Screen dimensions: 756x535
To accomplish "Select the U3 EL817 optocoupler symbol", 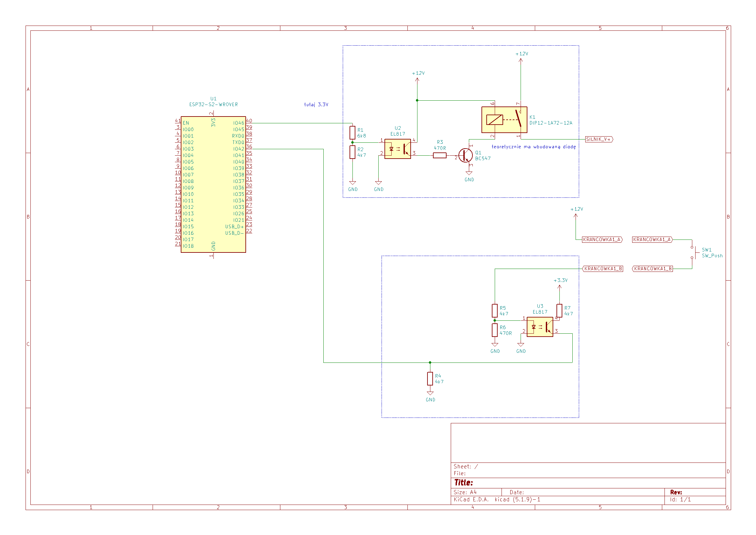I will click(540, 327).
